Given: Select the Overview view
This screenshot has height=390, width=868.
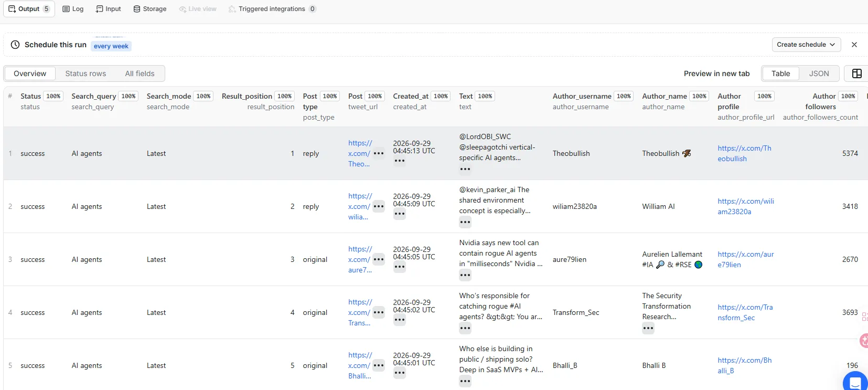Looking at the screenshot, I should (30, 73).
